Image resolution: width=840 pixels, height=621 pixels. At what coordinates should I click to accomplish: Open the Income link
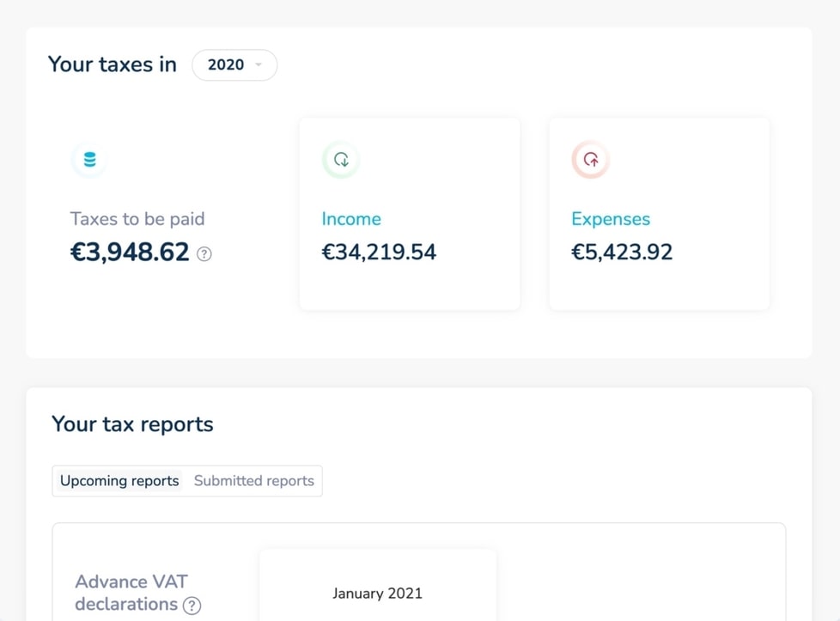(350, 219)
